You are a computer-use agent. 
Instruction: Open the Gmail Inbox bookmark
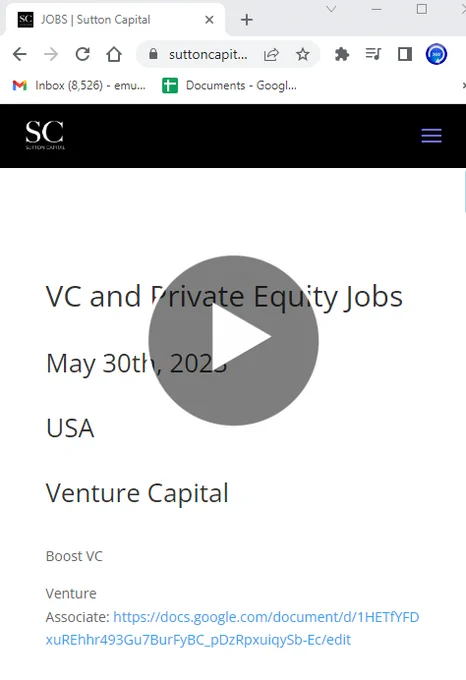pos(79,85)
